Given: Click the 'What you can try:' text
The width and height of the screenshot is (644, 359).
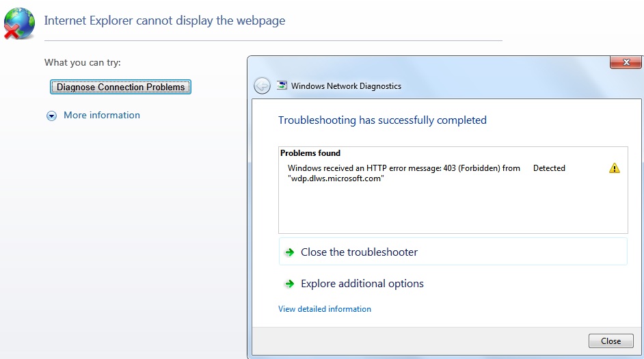Looking at the screenshot, I should click(83, 62).
